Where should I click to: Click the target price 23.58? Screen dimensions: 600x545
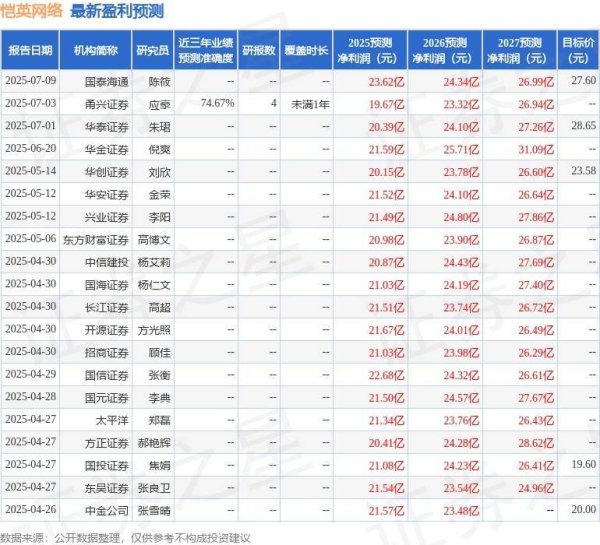584,171
